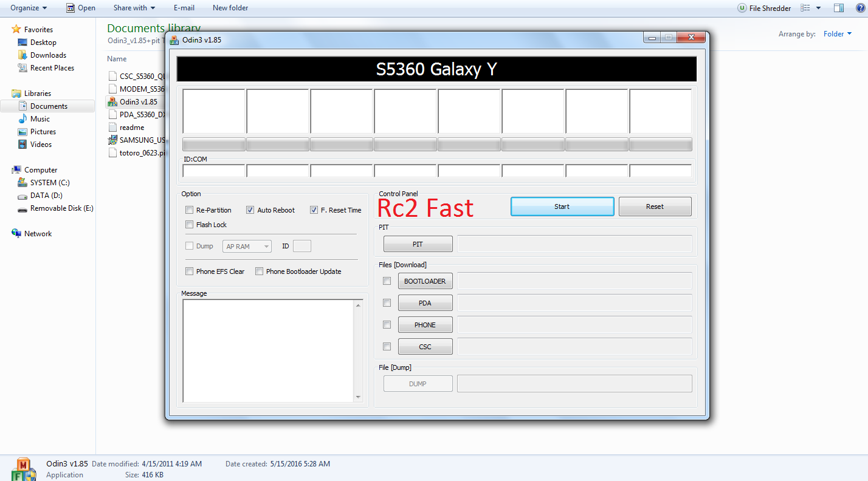The height and width of the screenshot is (481, 868).
Task: Click the PDA file button
Action: (425, 303)
